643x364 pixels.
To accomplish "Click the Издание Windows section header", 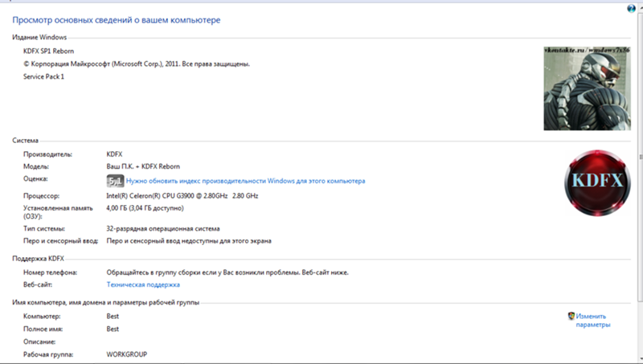I will click(39, 37).
